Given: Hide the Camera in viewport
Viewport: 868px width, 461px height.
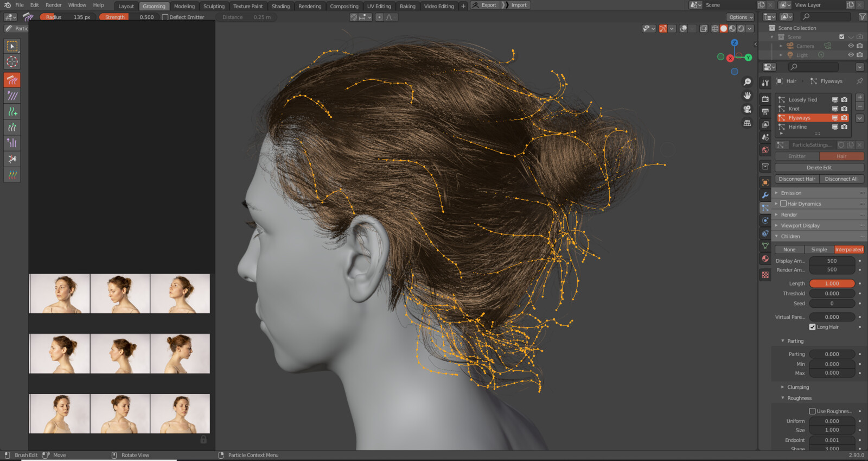Looking at the screenshot, I should pos(851,46).
